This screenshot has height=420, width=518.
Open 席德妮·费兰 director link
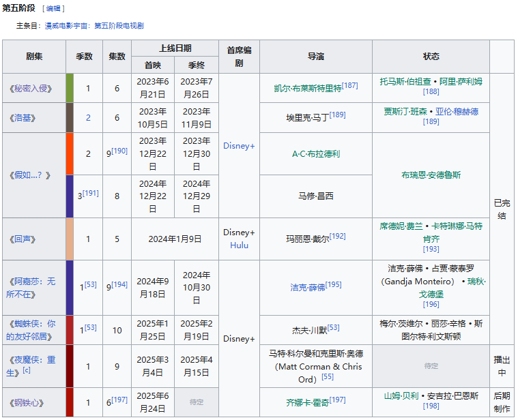(x=401, y=226)
